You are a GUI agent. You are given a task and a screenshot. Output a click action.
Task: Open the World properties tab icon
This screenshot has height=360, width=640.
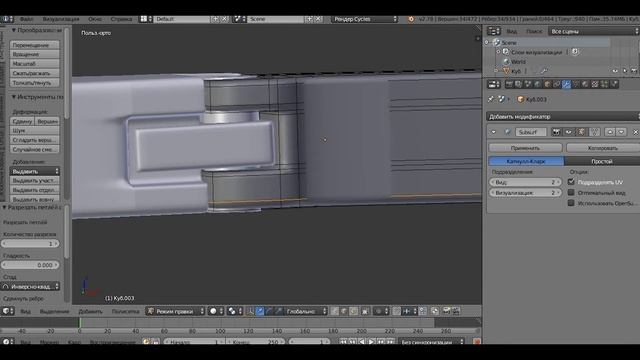[537, 84]
